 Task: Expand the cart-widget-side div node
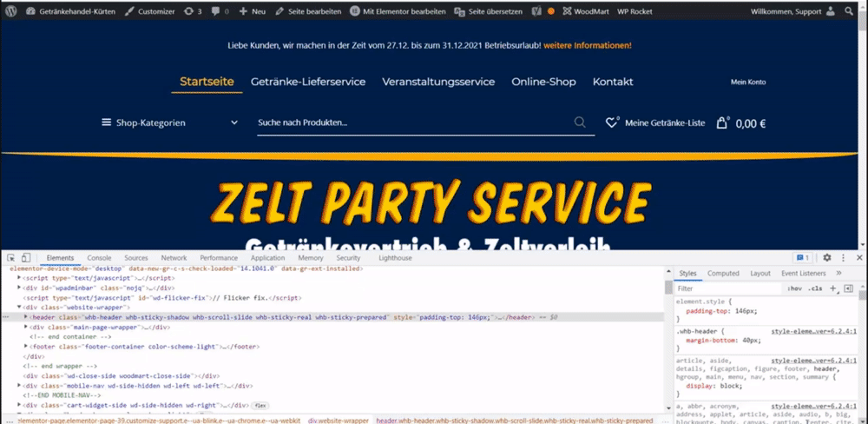click(19, 405)
